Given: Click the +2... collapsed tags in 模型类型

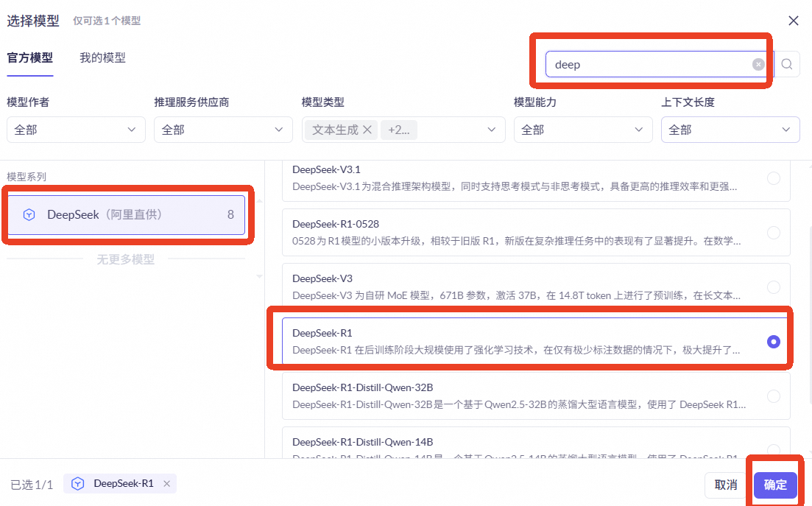Looking at the screenshot, I should [x=399, y=130].
